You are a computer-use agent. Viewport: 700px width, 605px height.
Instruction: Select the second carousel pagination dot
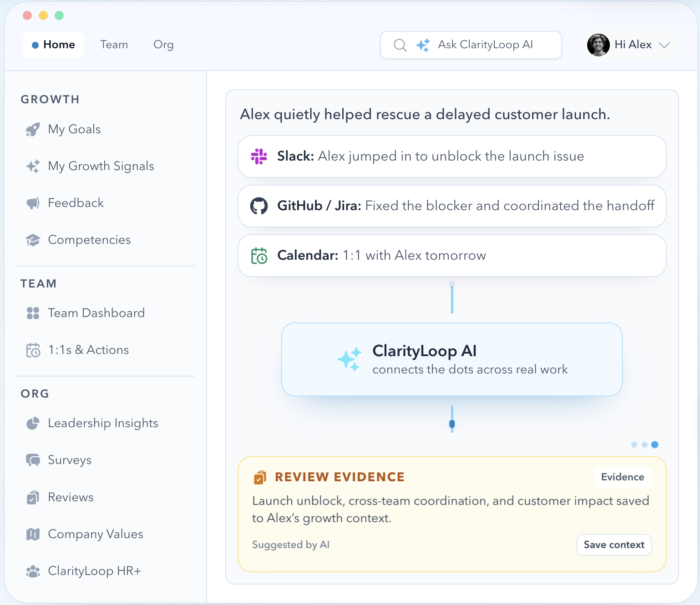644,445
